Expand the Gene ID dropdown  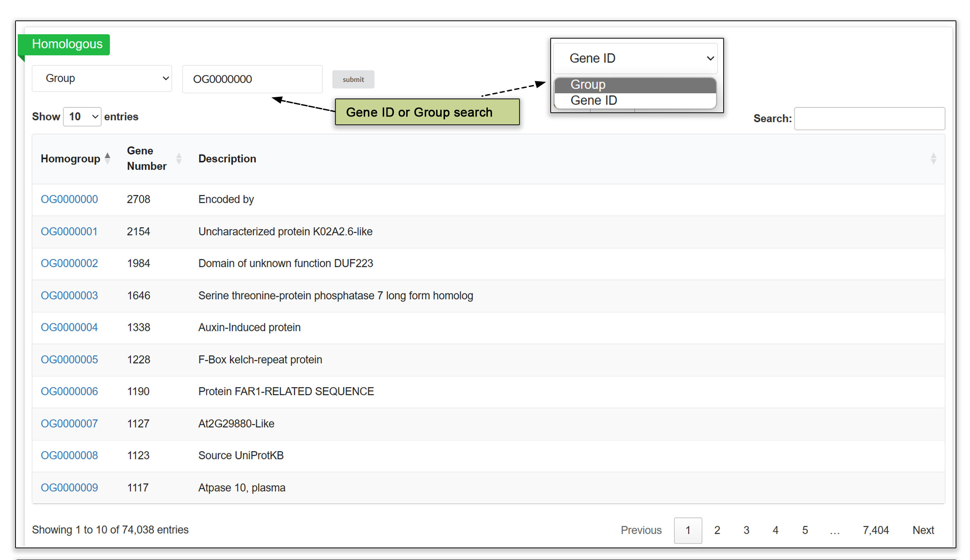(x=635, y=58)
